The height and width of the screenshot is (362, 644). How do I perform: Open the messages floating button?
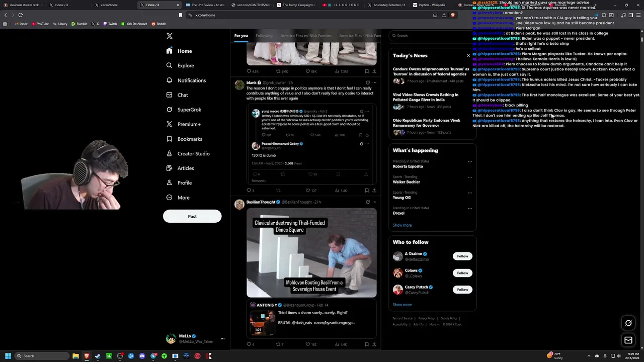coord(628,340)
